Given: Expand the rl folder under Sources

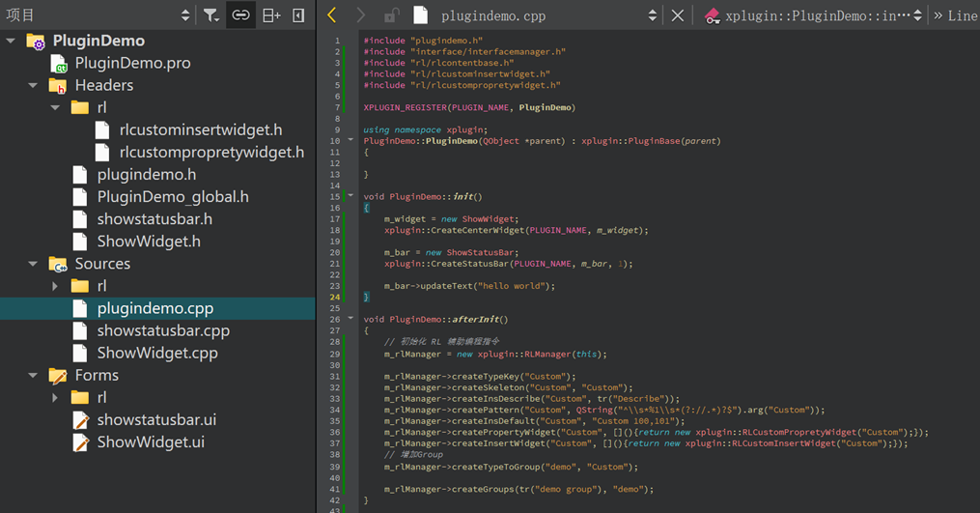Looking at the screenshot, I should point(56,287).
